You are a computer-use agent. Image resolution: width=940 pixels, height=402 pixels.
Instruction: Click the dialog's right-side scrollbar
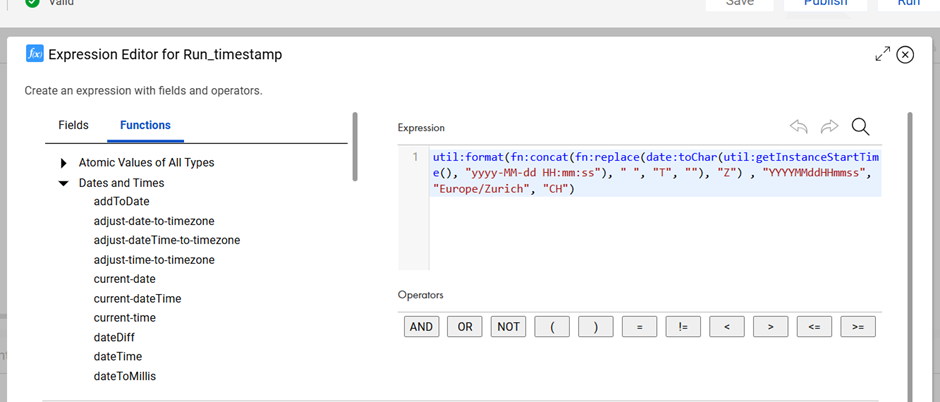(911, 257)
